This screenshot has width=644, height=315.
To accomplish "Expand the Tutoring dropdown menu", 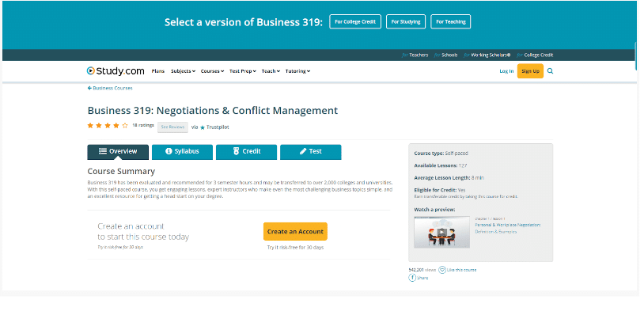I will (297, 71).
